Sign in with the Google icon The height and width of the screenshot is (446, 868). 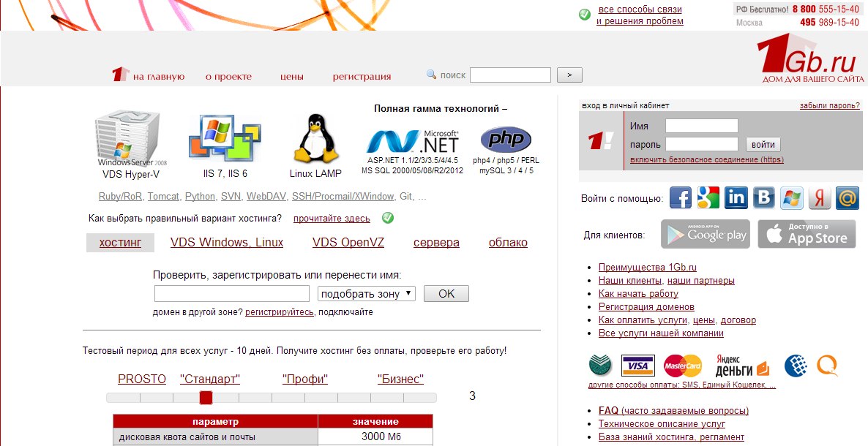pos(708,198)
